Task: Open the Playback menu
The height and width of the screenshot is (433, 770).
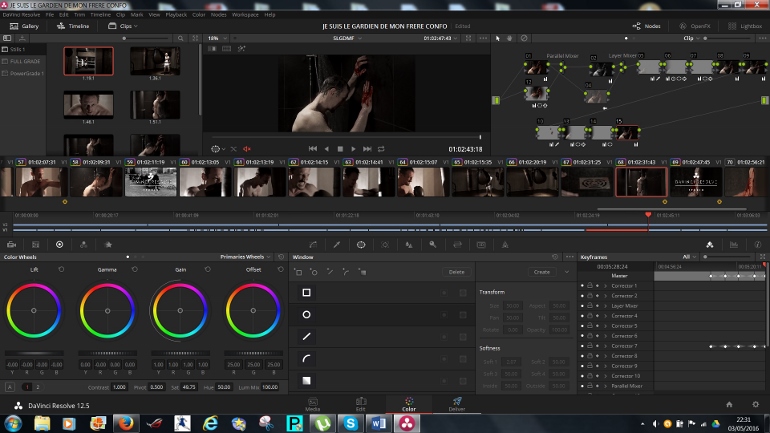Action: click(x=176, y=15)
